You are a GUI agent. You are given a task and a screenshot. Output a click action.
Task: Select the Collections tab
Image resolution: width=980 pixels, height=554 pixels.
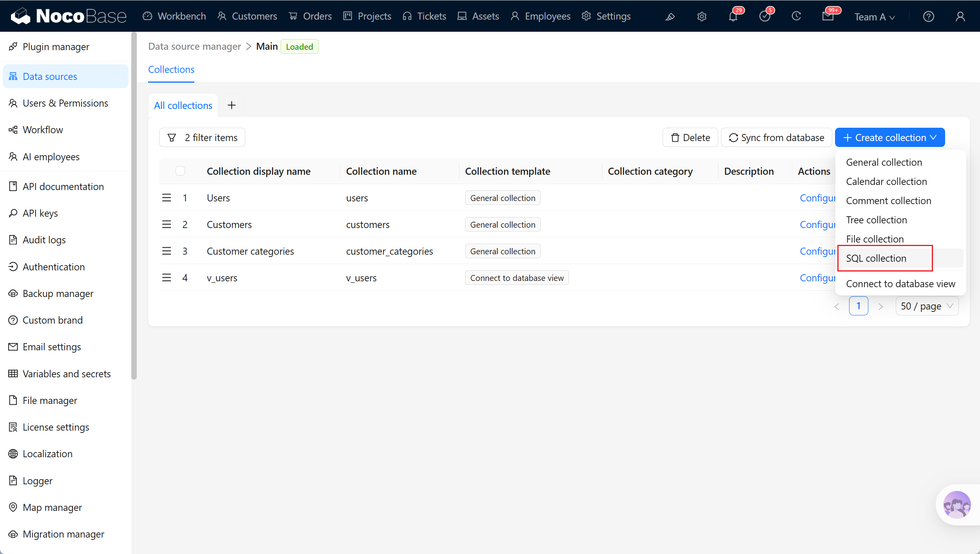[x=171, y=69]
